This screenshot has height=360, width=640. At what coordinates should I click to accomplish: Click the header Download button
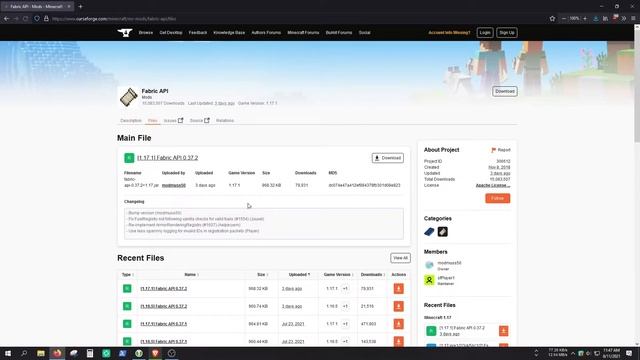(x=505, y=91)
